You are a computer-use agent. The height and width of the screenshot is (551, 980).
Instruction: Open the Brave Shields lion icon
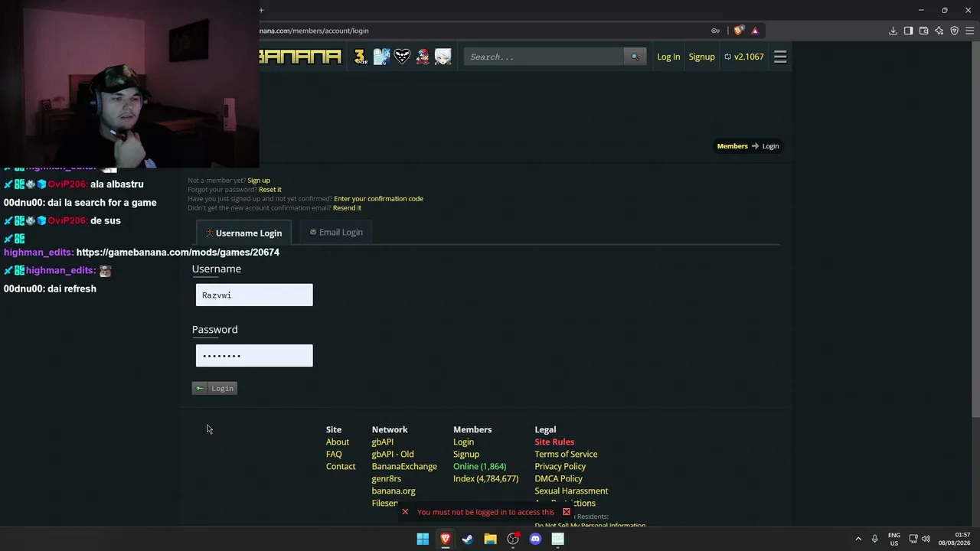[x=738, y=31]
